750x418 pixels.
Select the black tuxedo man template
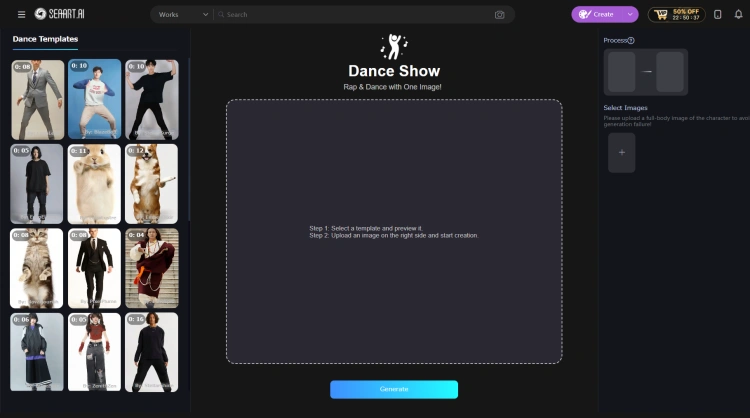click(x=94, y=268)
